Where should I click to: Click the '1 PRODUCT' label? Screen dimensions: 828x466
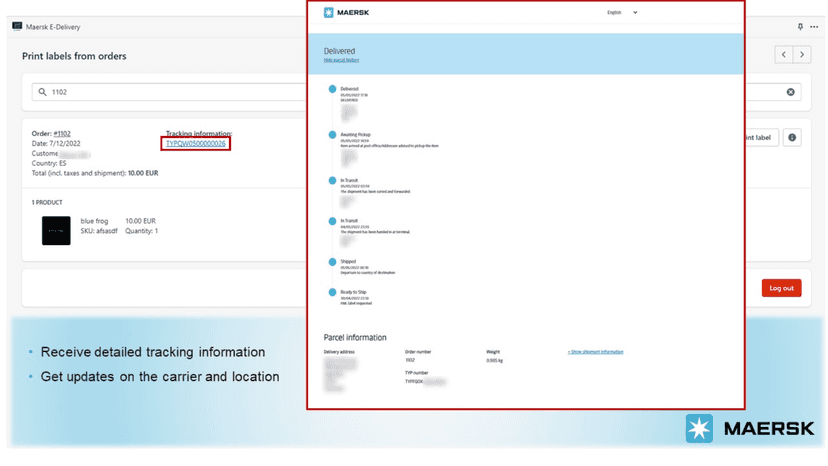pyautogui.click(x=47, y=202)
